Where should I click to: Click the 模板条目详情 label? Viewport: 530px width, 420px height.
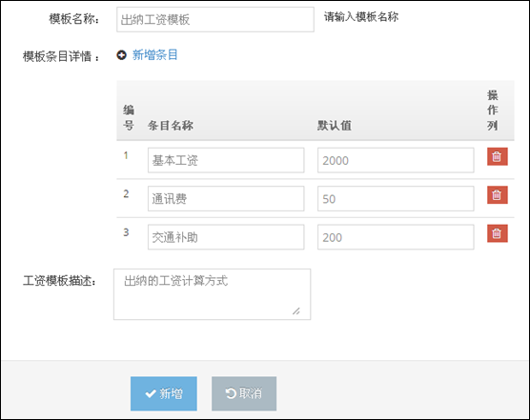61,56
